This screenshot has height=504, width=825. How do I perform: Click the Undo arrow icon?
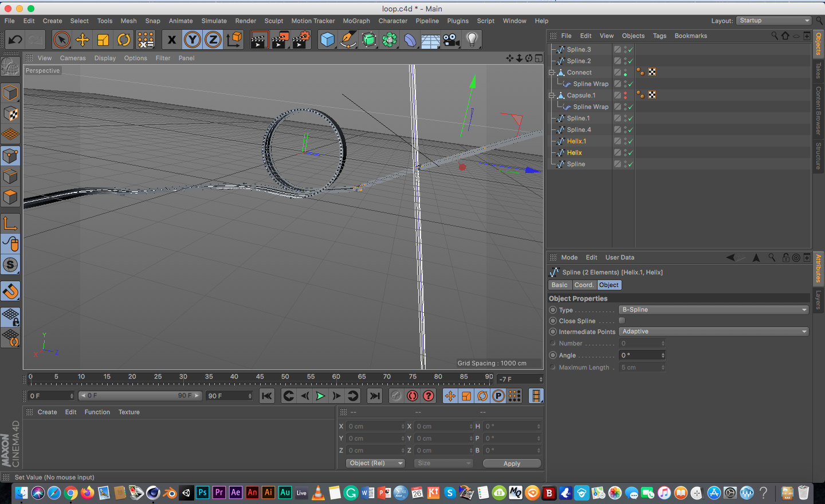(15, 40)
